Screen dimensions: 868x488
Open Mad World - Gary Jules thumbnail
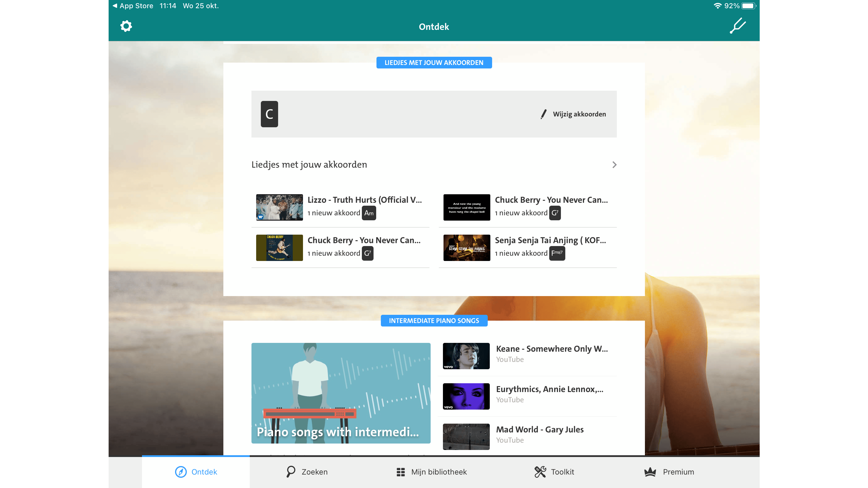(x=466, y=437)
